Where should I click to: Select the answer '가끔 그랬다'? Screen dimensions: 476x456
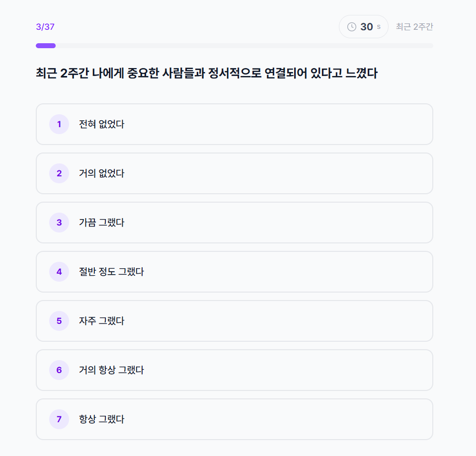point(234,223)
